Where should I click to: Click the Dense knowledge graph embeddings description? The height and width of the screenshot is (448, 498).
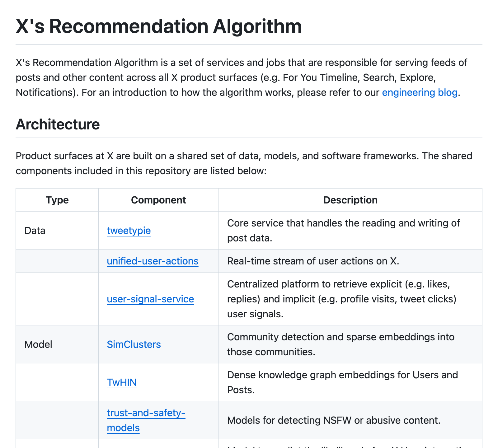tap(342, 382)
